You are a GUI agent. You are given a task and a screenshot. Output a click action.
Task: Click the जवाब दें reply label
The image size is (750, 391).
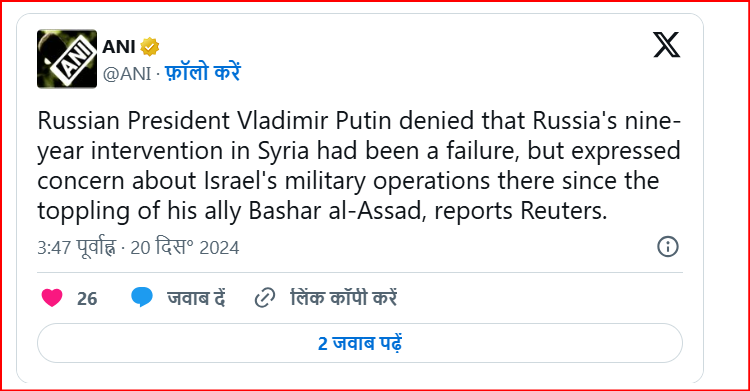click(196, 298)
